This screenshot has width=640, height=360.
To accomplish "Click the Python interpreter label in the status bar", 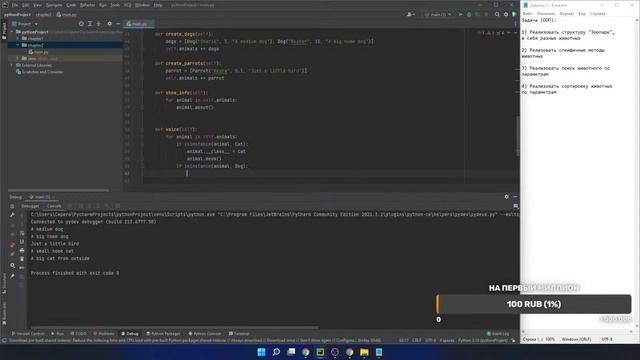I will point(483,340).
